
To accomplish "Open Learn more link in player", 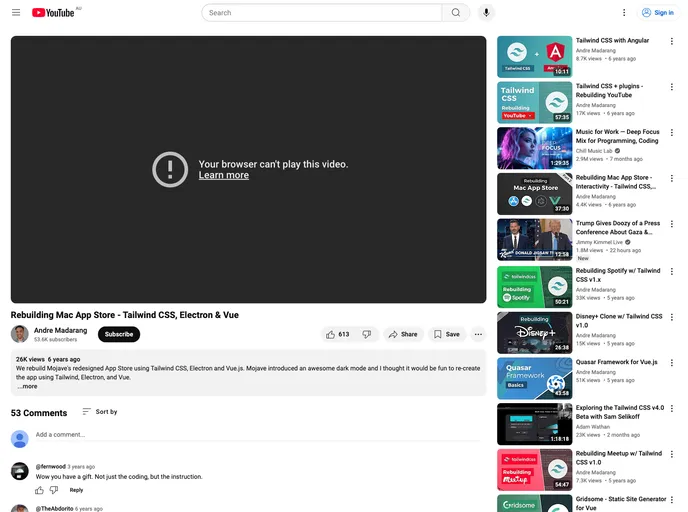I will (x=224, y=175).
